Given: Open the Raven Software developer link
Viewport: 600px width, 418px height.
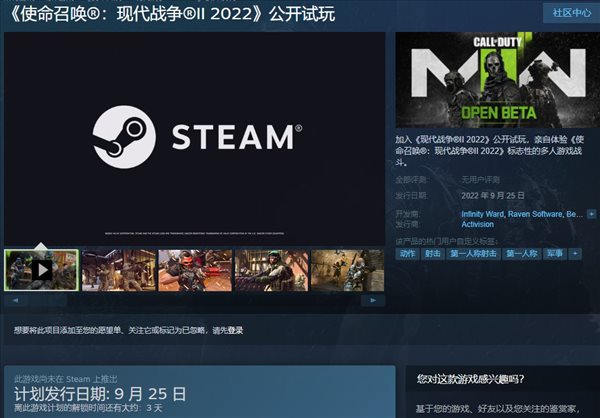Looking at the screenshot, I should 535,214.
